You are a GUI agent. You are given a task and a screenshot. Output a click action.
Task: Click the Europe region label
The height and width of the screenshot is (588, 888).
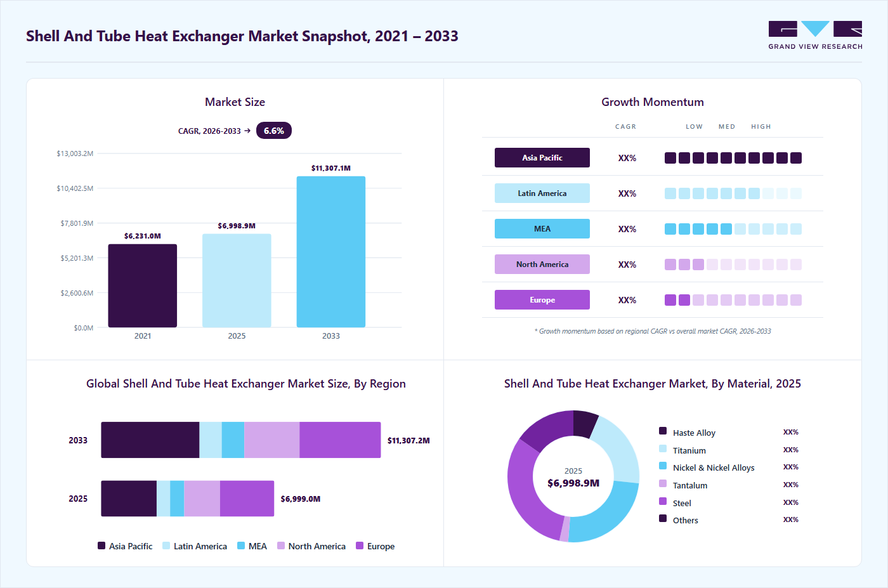click(x=542, y=300)
